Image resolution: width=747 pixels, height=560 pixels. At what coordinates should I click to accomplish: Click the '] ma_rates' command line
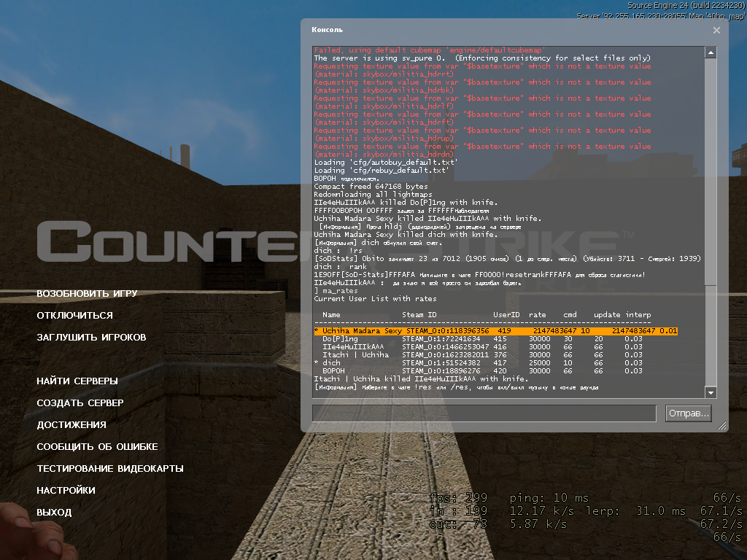[x=336, y=291]
